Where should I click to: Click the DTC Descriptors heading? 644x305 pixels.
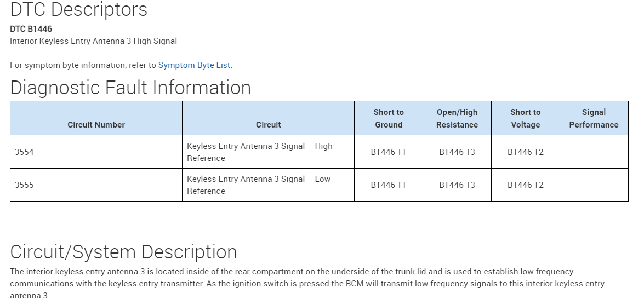(78, 10)
